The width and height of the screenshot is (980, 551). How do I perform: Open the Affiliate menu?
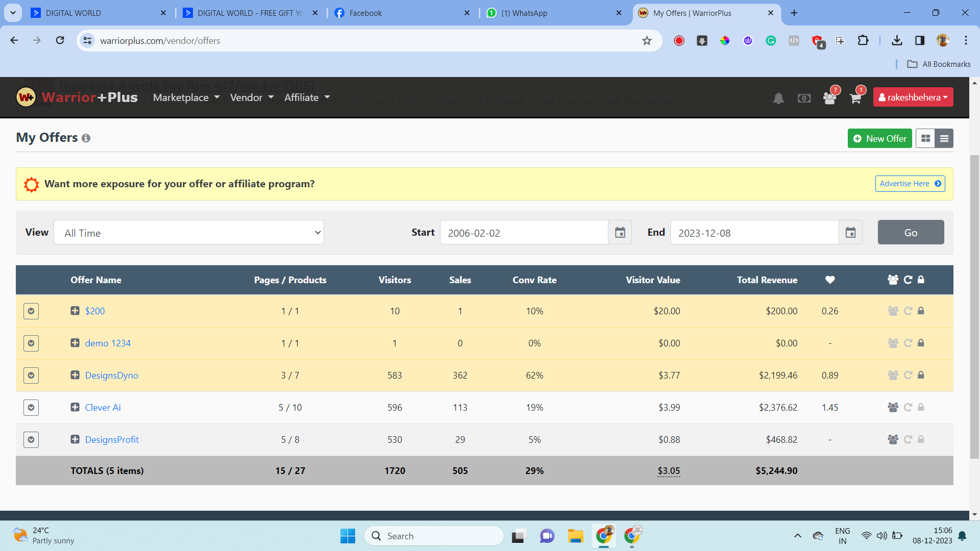[307, 97]
